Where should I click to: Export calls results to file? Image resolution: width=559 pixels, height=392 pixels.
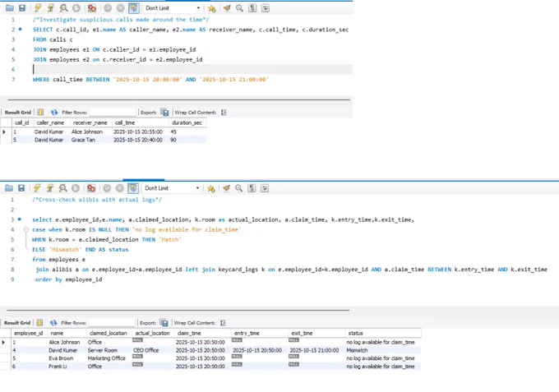pyautogui.click(x=164, y=113)
